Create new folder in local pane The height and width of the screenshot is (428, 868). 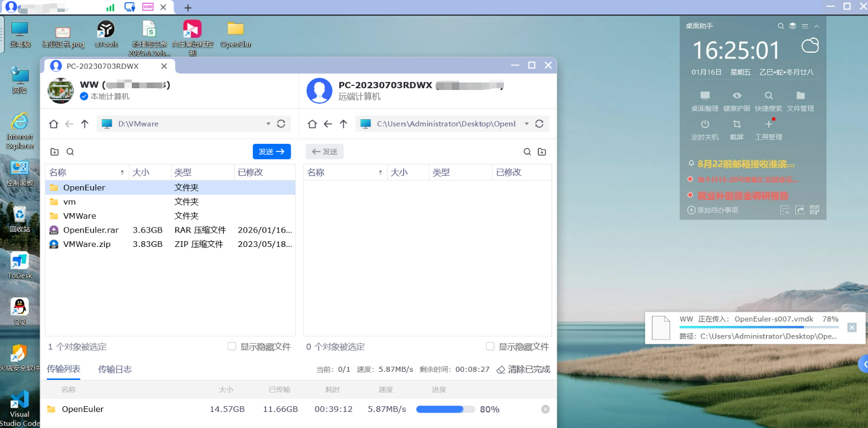pyautogui.click(x=54, y=152)
